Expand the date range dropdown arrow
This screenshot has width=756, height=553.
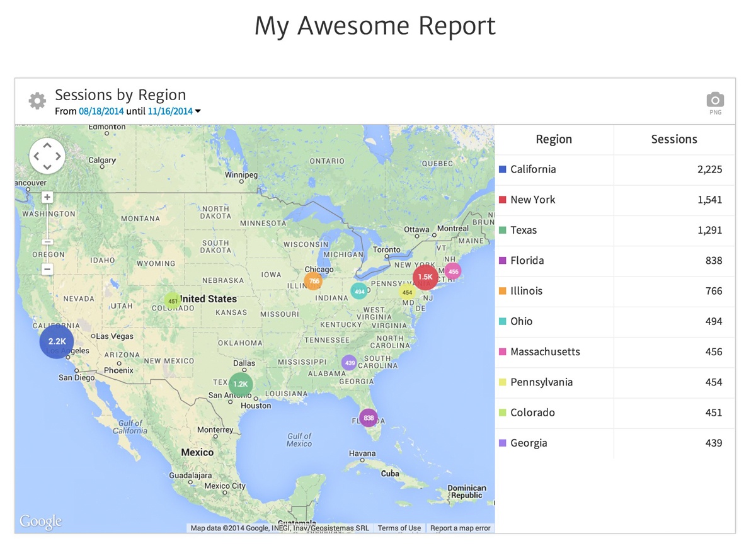click(x=198, y=111)
